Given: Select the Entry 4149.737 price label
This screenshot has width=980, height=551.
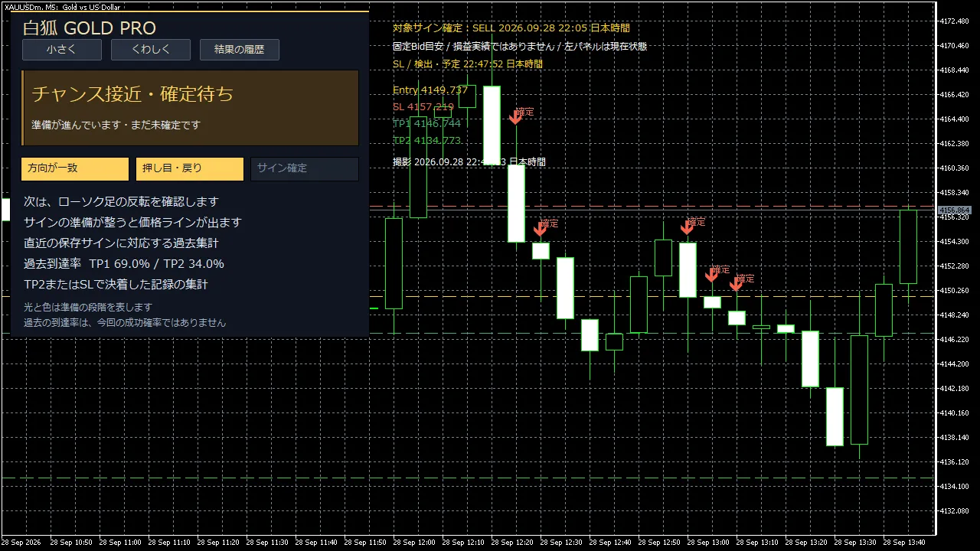Looking at the screenshot, I should [x=430, y=90].
